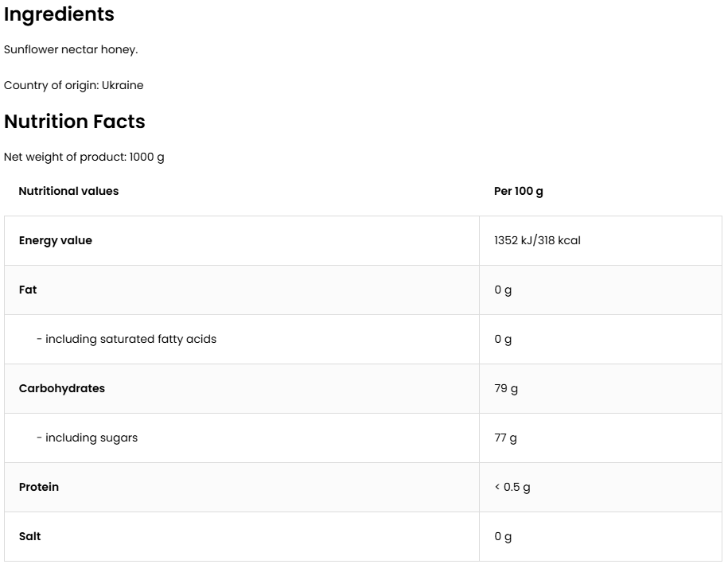728x568 pixels.
Task: Click 'including saturated fatty acids' row label
Action: (127, 339)
